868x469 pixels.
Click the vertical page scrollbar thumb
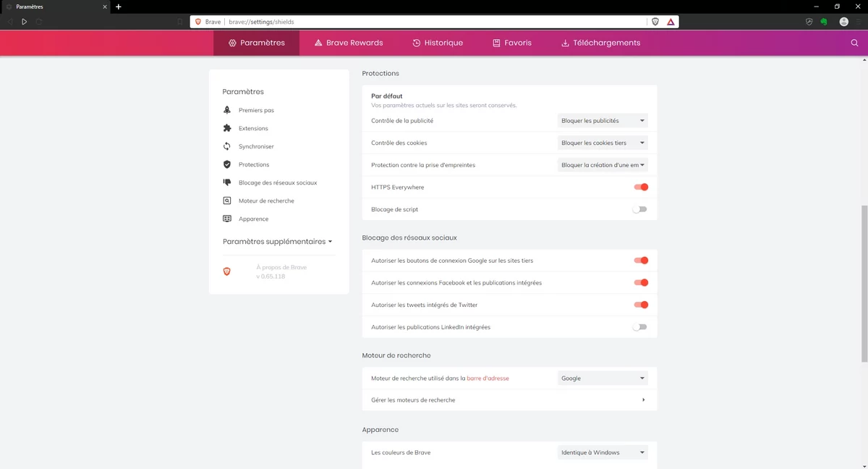pyautogui.click(x=864, y=284)
